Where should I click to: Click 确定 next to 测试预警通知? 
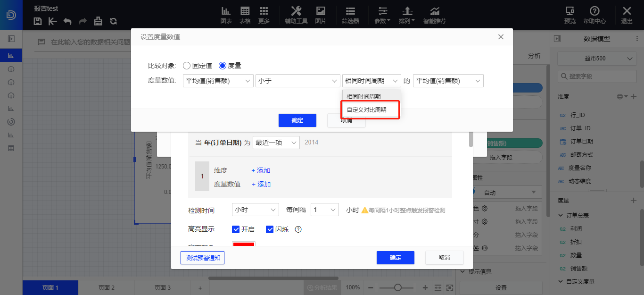[x=396, y=258]
